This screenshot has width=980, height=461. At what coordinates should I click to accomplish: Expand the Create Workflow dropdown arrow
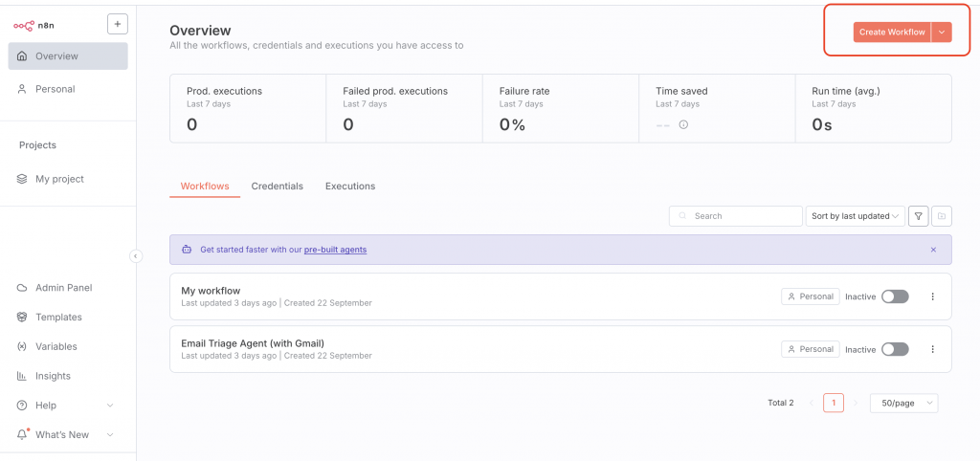pos(942,33)
